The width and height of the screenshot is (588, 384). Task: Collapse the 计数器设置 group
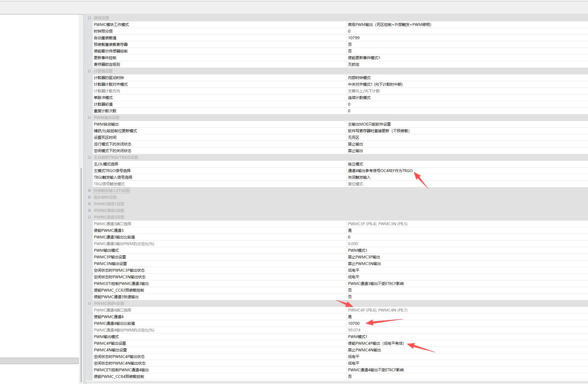pos(90,71)
